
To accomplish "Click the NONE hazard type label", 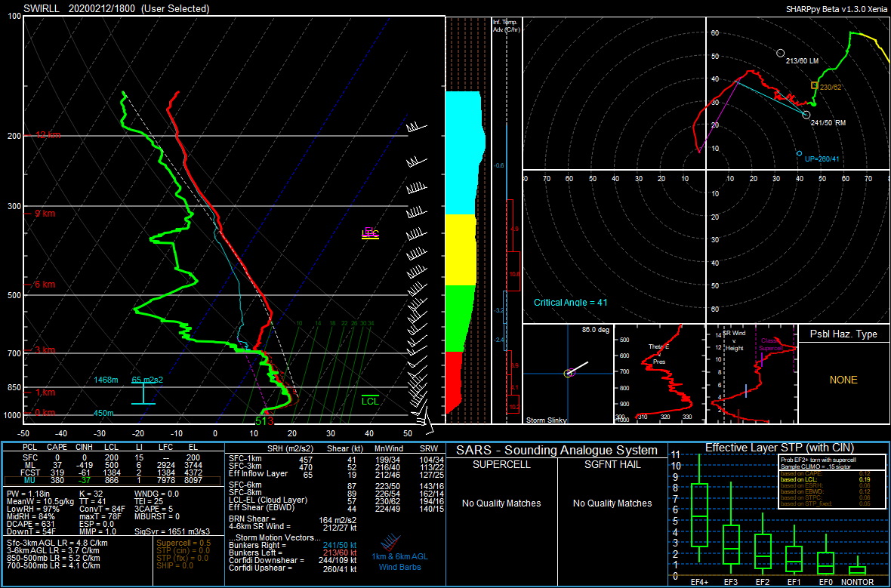I will pos(843,380).
